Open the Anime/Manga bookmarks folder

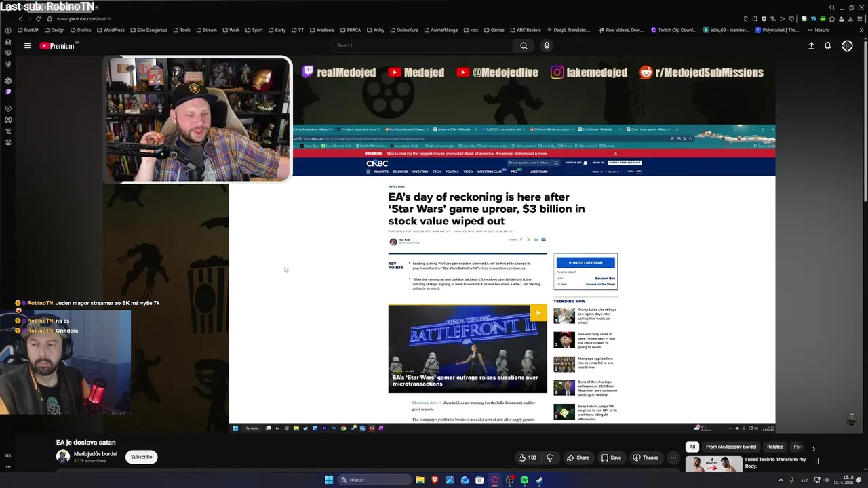pyautogui.click(x=441, y=30)
